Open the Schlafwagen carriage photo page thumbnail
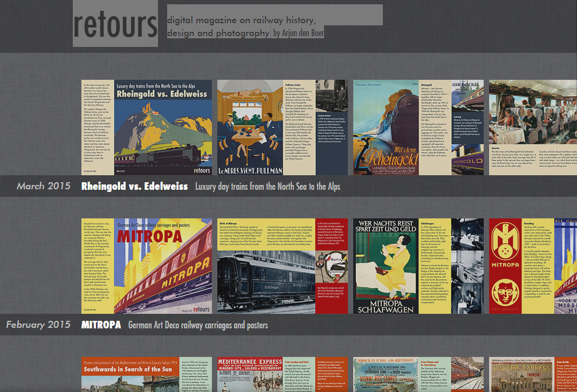577x392 pixels. pyautogui.click(x=282, y=266)
